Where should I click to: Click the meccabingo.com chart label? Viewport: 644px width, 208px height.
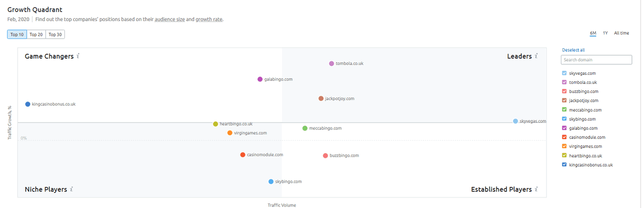pos(326,128)
